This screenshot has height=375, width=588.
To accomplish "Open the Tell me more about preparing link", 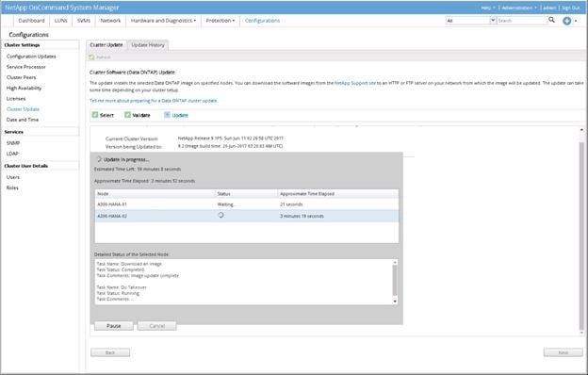I will pyautogui.click(x=154, y=101).
